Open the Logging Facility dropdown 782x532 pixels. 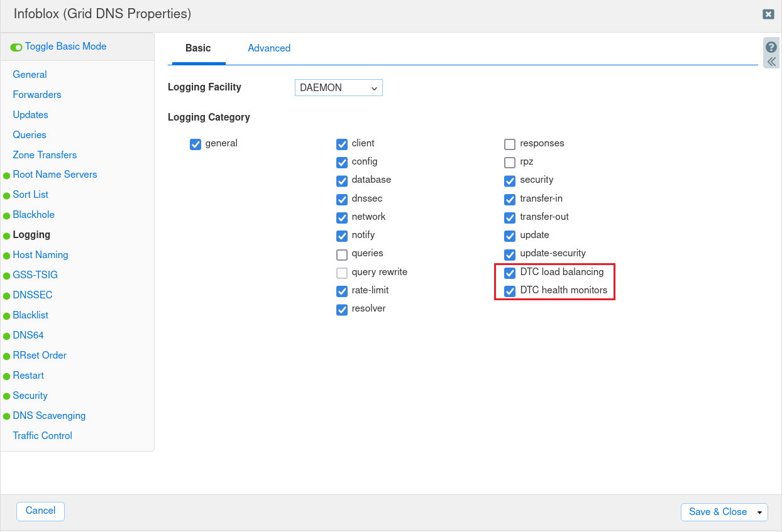(x=338, y=88)
